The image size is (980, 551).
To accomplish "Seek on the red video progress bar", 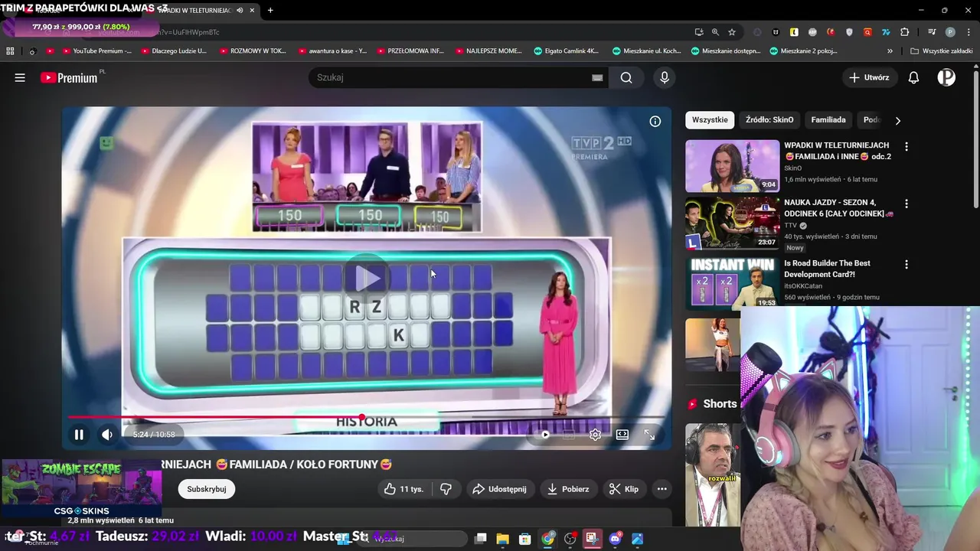I will pyautogui.click(x=366, y=417).
